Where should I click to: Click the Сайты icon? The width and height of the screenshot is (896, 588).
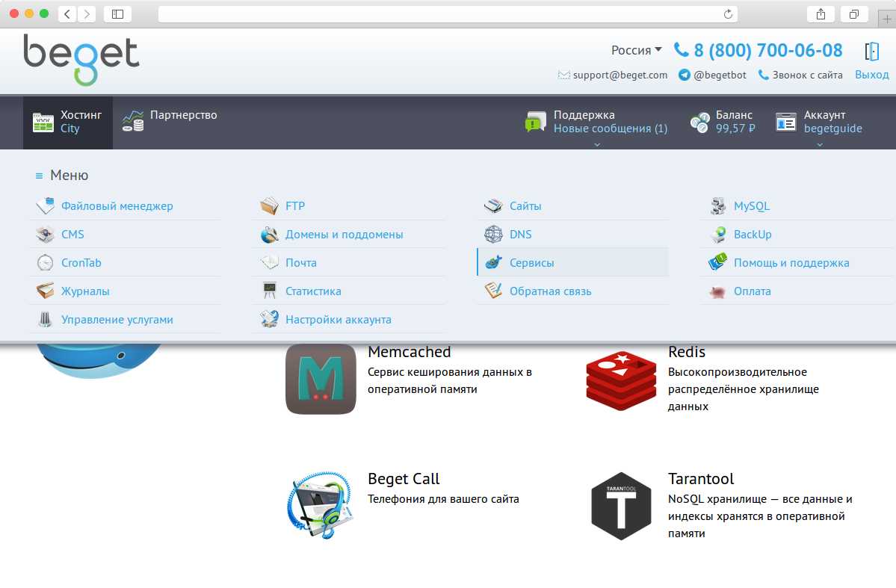[493, 205]
